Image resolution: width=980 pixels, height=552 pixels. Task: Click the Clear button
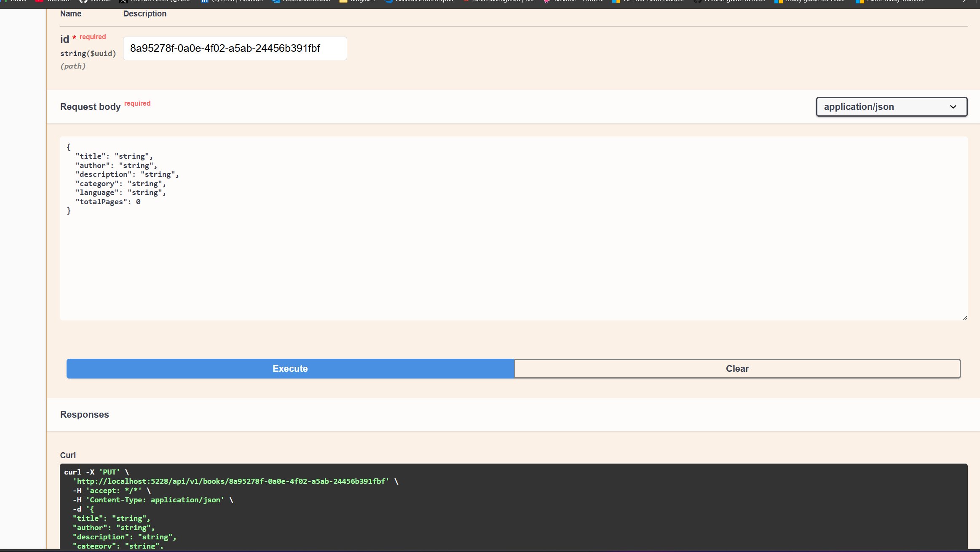pos(737,369)
